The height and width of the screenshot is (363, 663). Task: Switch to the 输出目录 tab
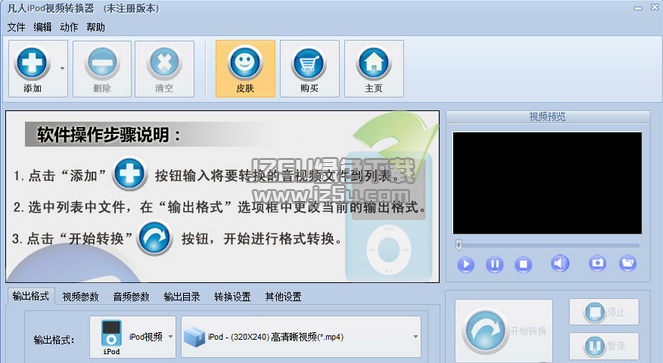pos(182,297)
